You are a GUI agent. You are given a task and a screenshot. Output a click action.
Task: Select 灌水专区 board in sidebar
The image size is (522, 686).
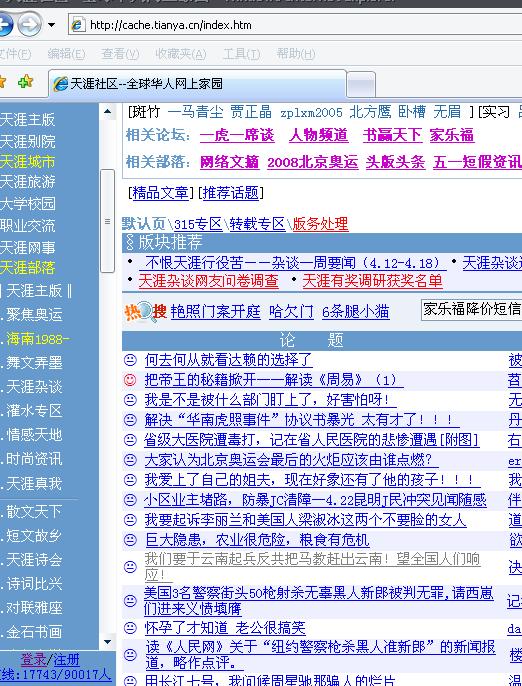pyautogui.click(x=34, y=410)
